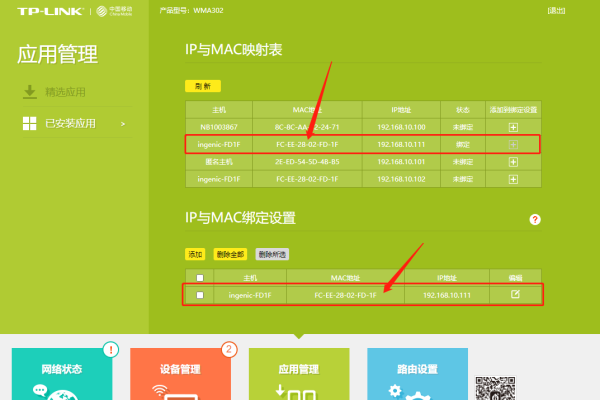This screenshot has width=600, height=400.
Task: Click the 产品型号: WMA302 label
Action: [x=191, y=11]
